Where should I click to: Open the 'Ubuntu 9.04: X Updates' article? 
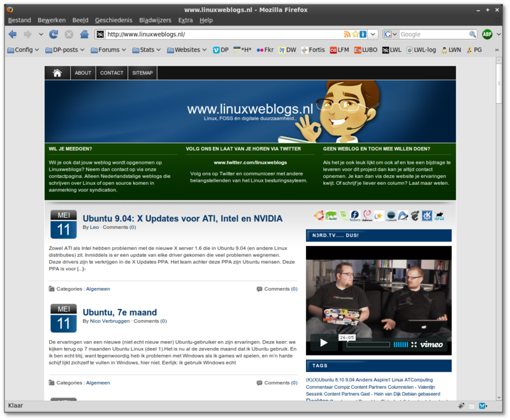click(182, 219)
